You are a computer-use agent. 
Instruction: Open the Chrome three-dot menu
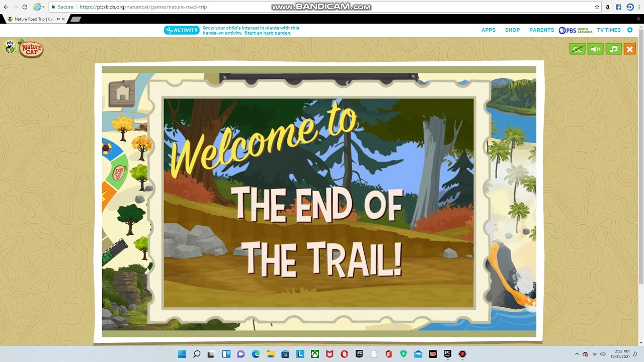pyautogui.click(x=639, y=7)
